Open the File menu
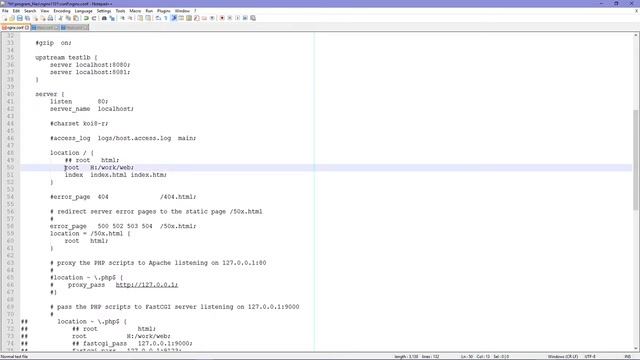Image resolution: width=640 pixels, height=360 pixels. click(x=5, y=11)
